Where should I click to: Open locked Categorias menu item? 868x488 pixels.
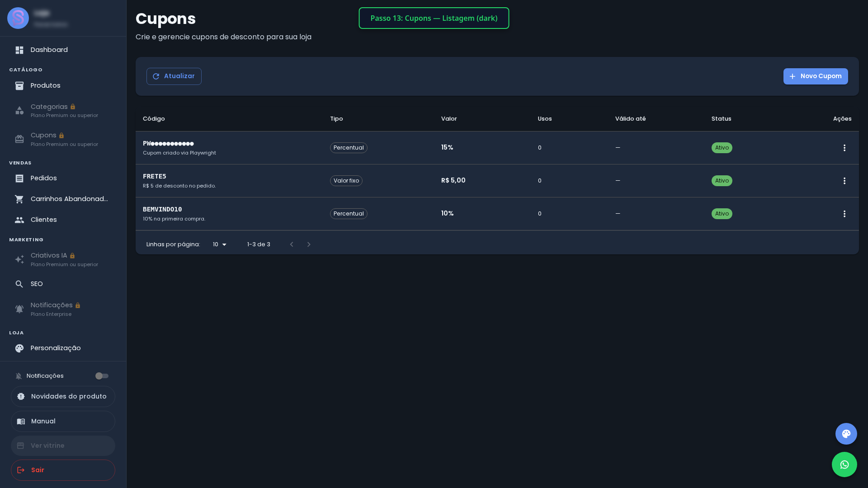(x=63, y=111)
